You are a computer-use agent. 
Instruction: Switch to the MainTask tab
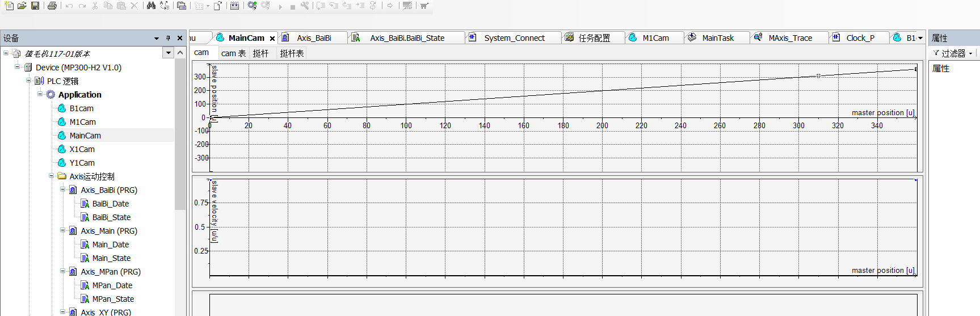pos(717,38)
